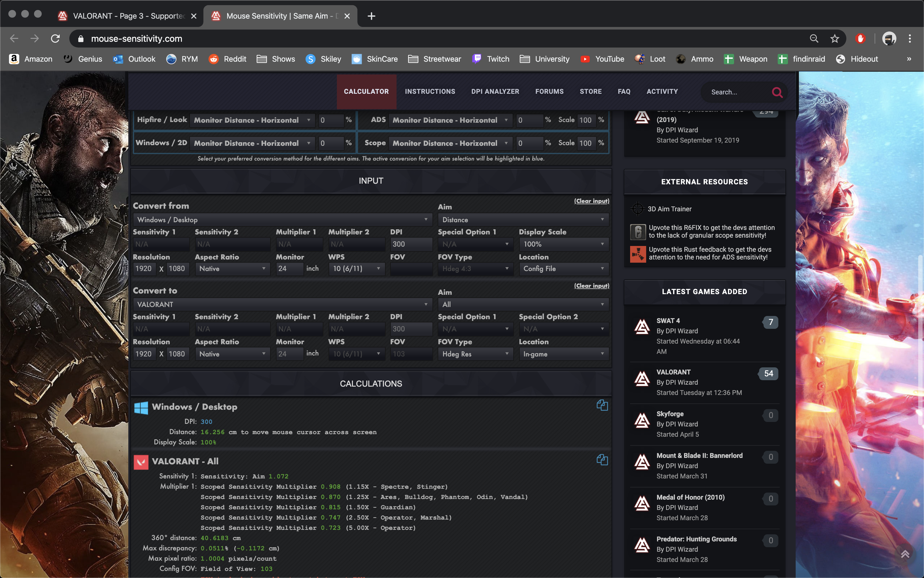Open Display Scale 100% dropdown
The image size is (924, 578).
[564, 244]
